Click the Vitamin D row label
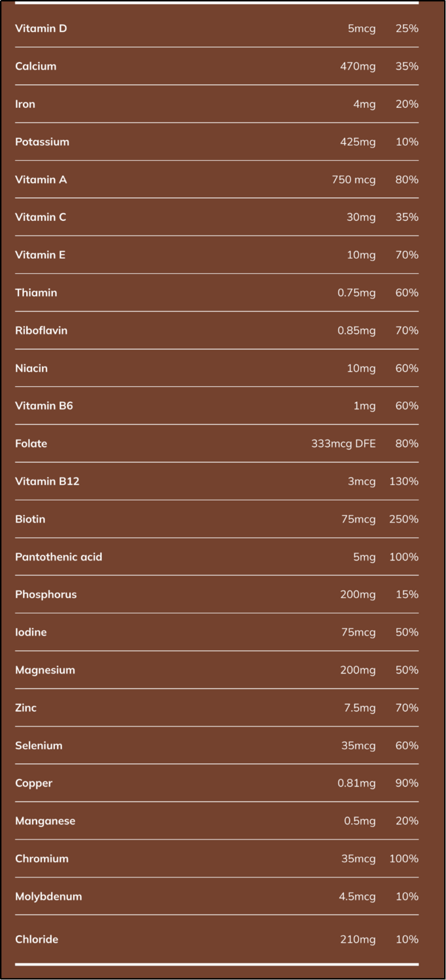Image resolution: width=446 pixels, height=980 pixels. [41, 29]
